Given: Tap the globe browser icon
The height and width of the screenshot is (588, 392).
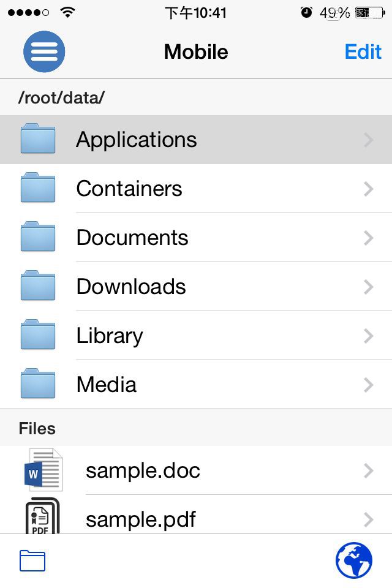Looking at the screenshot, I should tap(354, 560).
